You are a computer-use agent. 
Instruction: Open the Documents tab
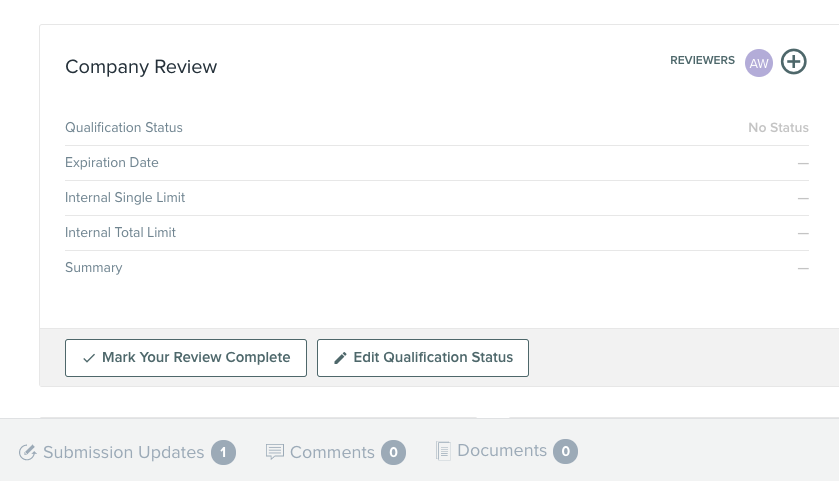tap(502, 451)
